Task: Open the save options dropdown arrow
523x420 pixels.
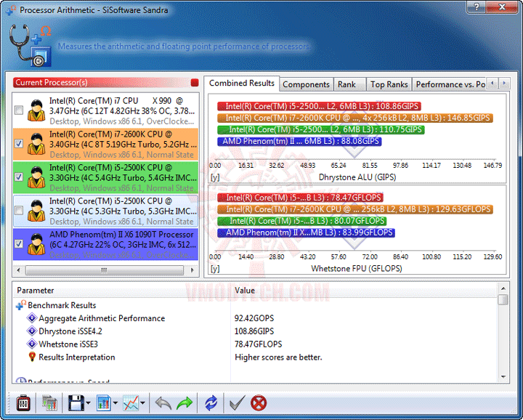Action: point(88,403)
